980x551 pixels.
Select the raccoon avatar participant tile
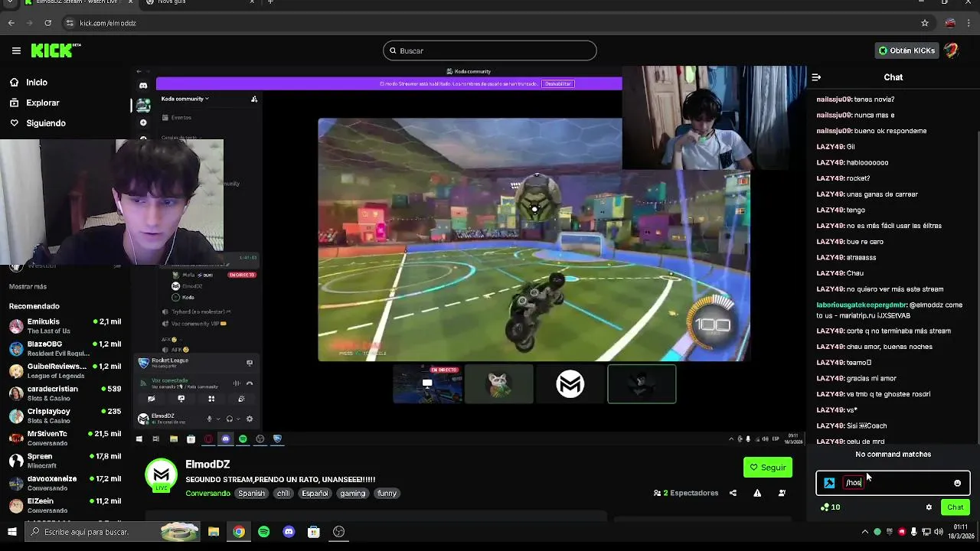tap(498, 383)
